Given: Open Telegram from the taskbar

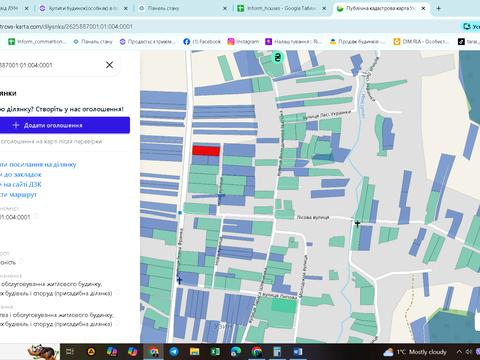Looking at the screenshot, I should coord(174,352).
